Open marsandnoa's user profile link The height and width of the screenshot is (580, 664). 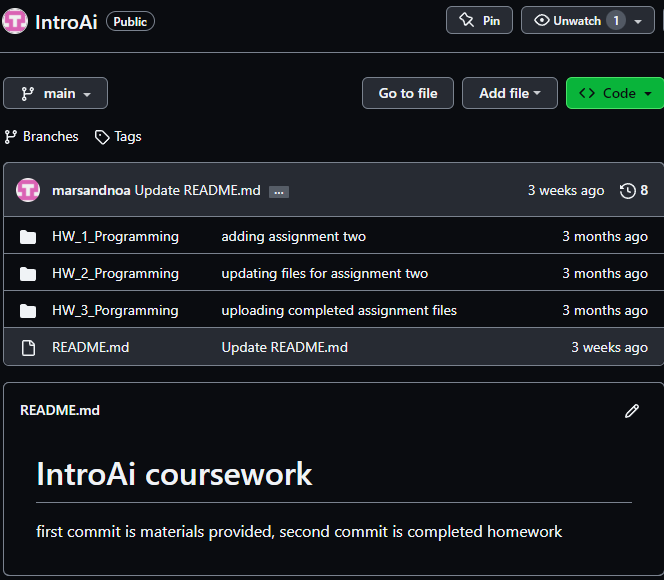click(91, 190)
